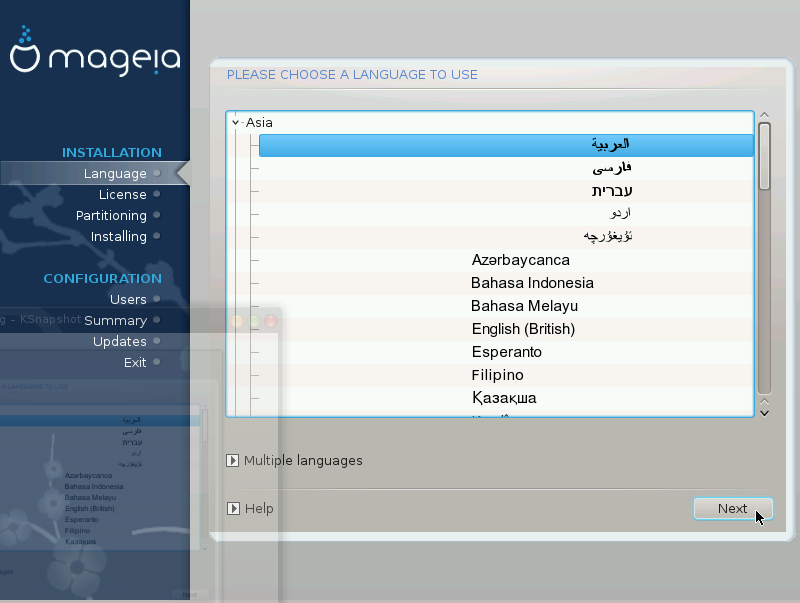This screenshot has height=603, width=800.
Task: Click the Multiple languages label
Action: [303, 461]
